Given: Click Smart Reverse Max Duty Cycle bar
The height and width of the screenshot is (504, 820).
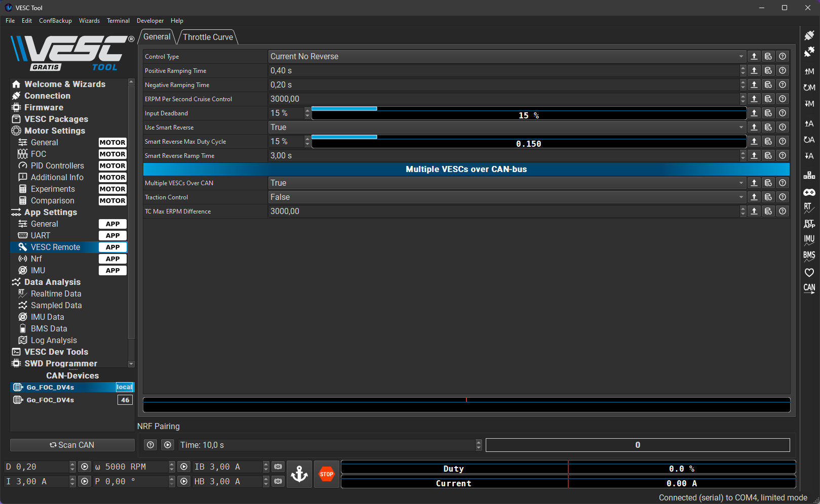Looking at the screenshot, I should click(529, 141).
